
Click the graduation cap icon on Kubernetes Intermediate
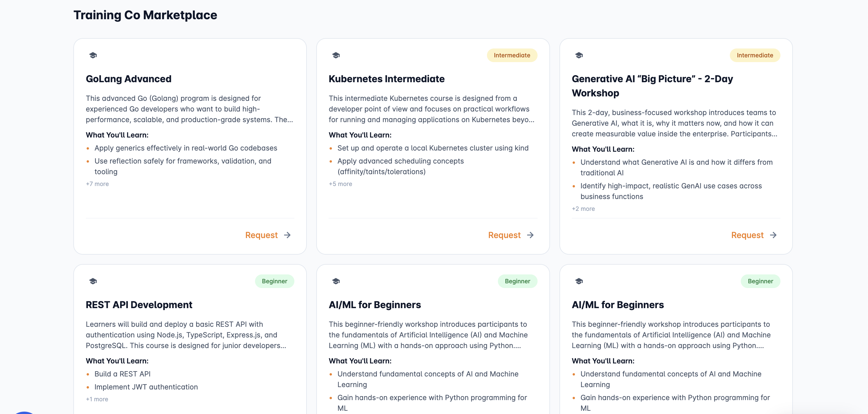pyautogui.click(x=335, y=55)
